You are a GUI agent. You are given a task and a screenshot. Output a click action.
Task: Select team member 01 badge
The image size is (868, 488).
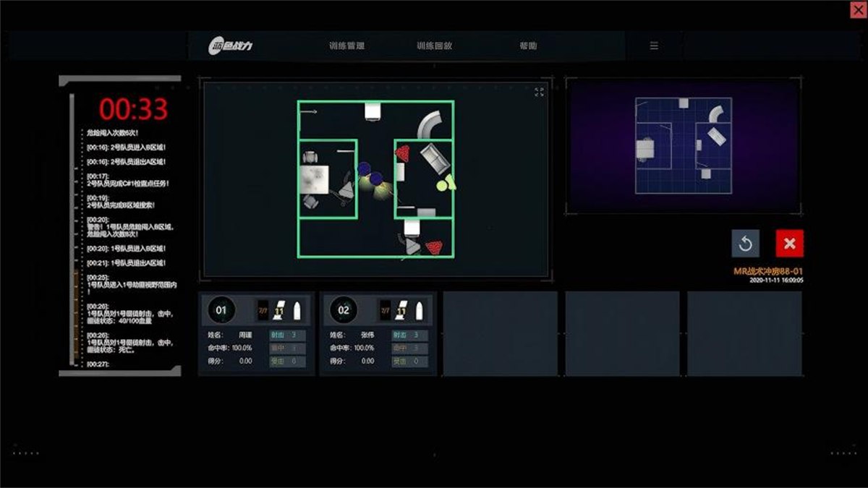221,310
